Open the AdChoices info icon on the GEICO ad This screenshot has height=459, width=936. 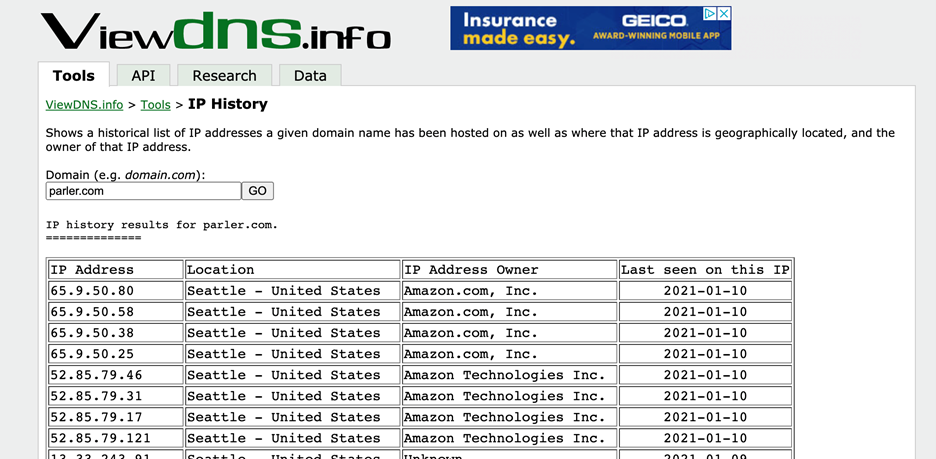coord(709,14)
